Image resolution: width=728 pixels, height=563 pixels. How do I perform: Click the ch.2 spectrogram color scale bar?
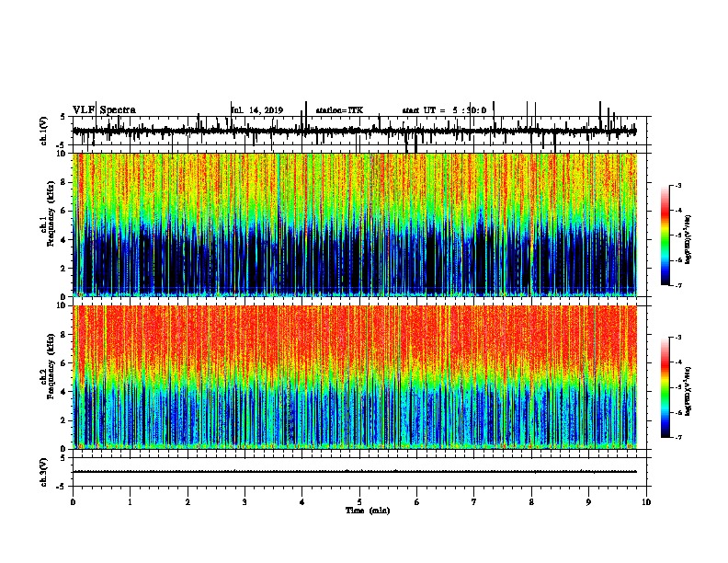(665, 387)
